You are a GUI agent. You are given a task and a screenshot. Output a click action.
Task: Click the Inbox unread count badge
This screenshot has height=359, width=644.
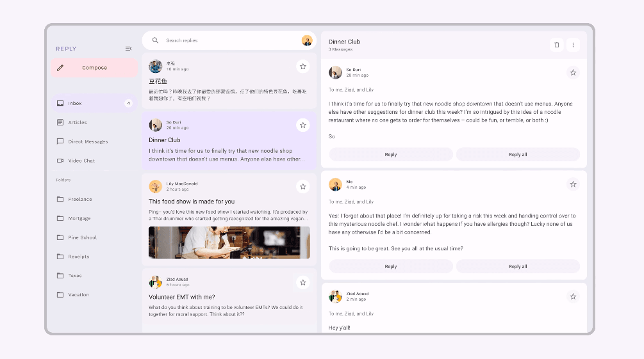(129, 103)
